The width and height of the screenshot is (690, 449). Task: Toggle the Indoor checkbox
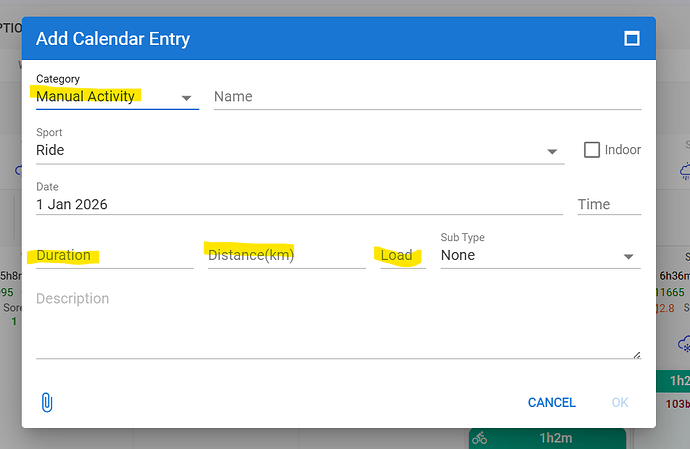click(x=592, y=150)
